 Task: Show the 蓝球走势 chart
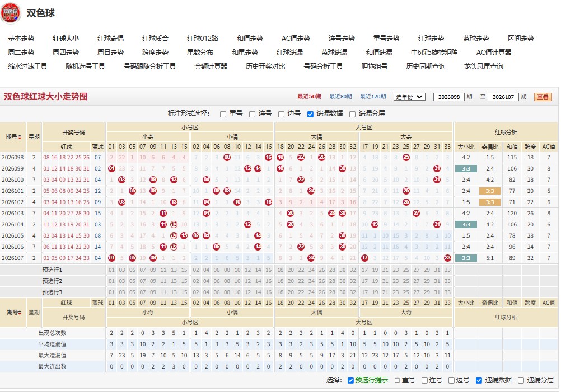point(476,39)
